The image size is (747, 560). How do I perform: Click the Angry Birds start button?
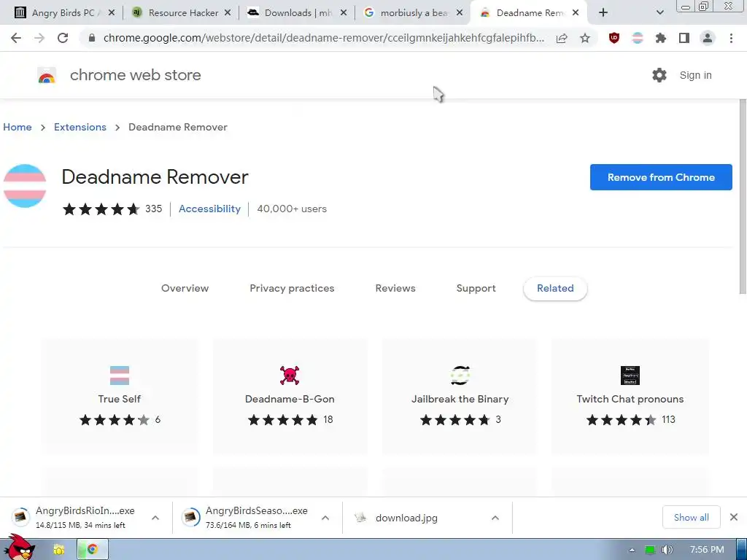[x=19, y=548]
